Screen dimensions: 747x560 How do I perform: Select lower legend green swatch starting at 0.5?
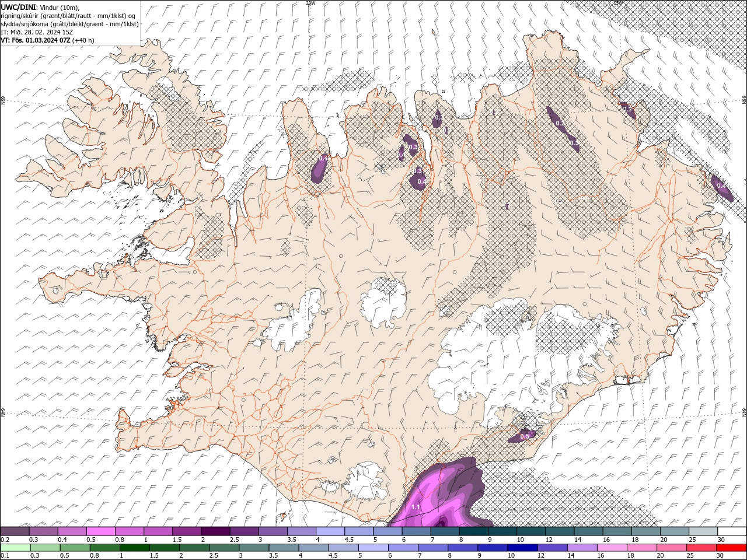pyautogui.click(x=75, y=548)
